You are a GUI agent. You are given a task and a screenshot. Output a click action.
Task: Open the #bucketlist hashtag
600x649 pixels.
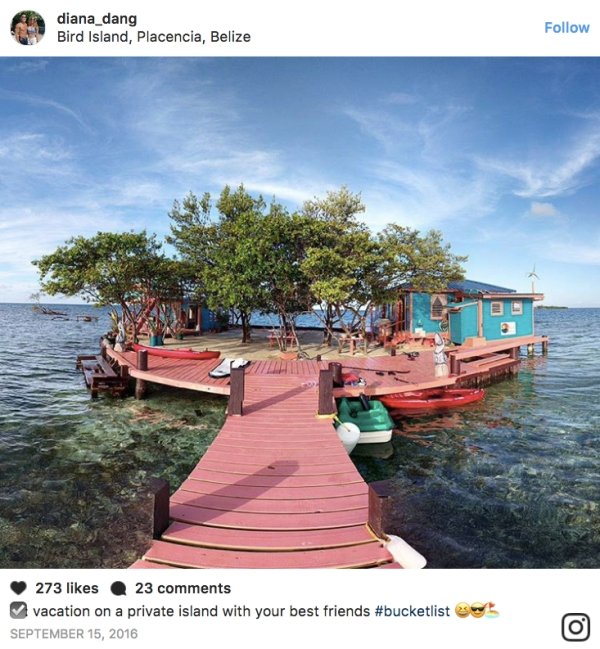(x=412, y=611)
